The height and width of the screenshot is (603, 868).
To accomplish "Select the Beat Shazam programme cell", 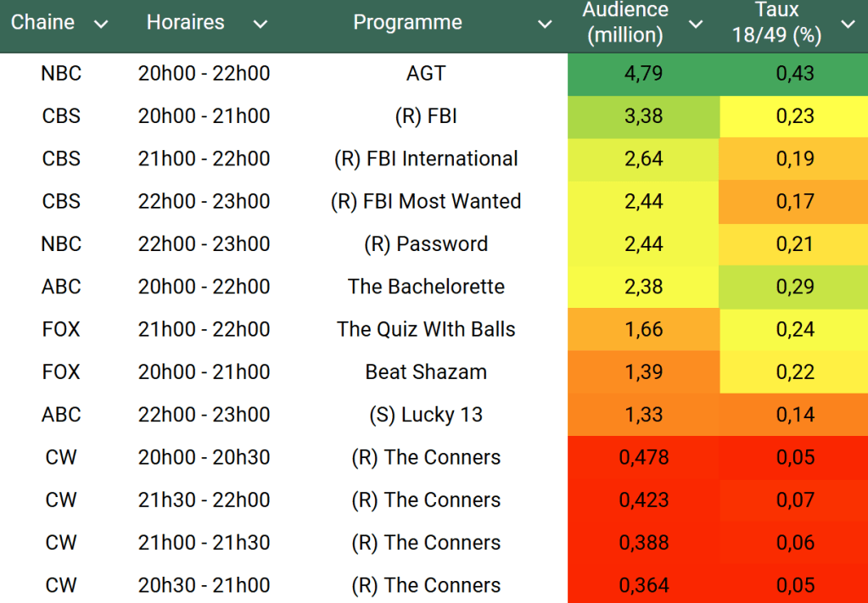I will [426, 371].
